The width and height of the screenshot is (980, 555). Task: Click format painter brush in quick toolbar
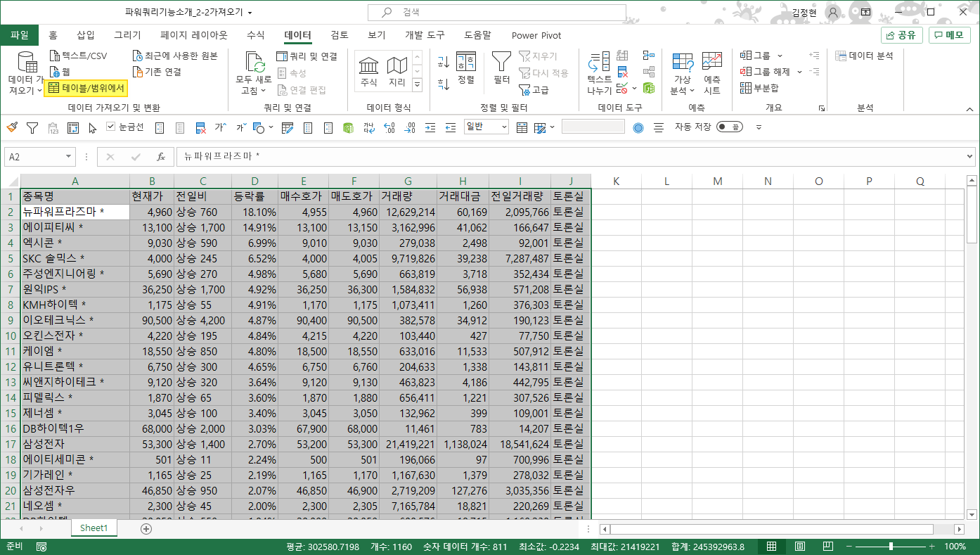12,127
